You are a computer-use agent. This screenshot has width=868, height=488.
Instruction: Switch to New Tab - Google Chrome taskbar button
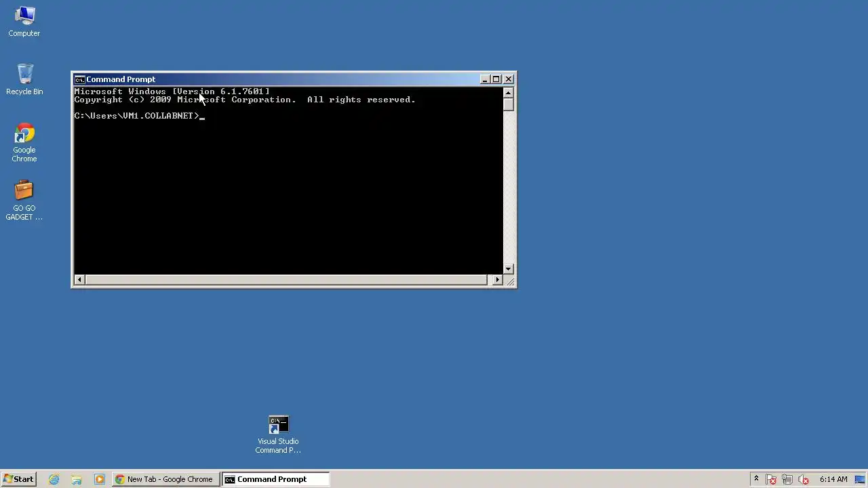[x=166, y=479]
